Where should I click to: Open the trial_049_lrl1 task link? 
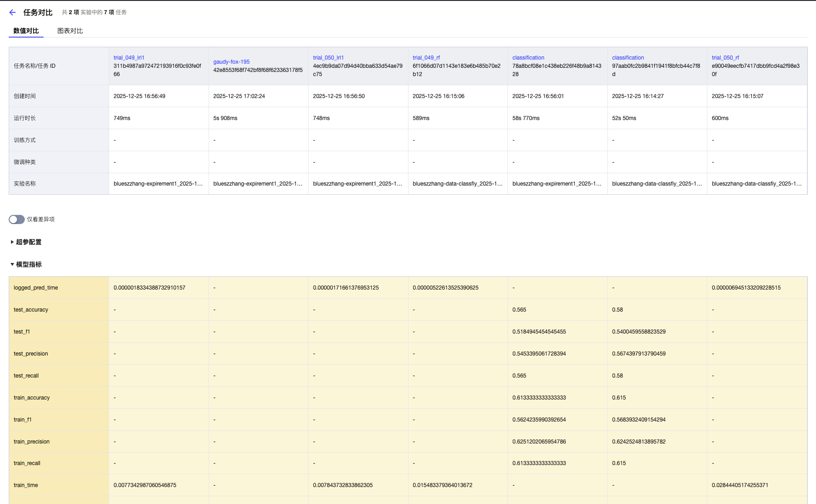point(129,58)
